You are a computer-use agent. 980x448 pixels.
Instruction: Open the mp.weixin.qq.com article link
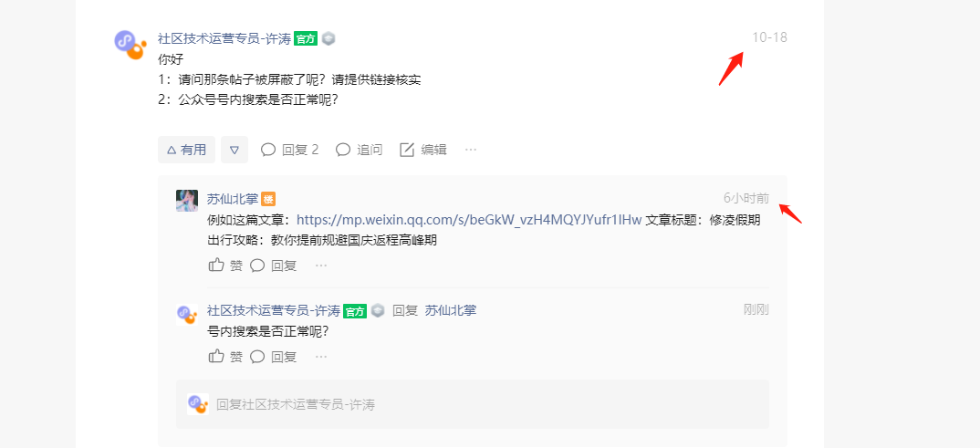coord(469,220)
